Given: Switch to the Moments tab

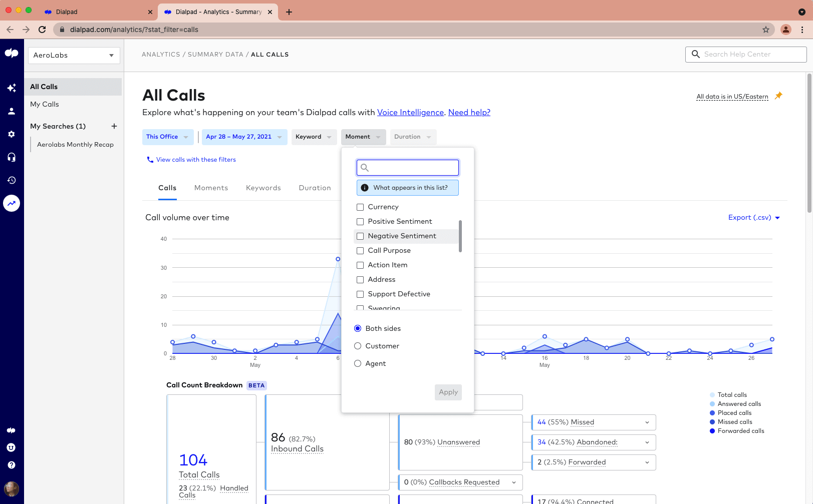Looking at the screenshot, I should pyautogui.click(x=211, y=188).
